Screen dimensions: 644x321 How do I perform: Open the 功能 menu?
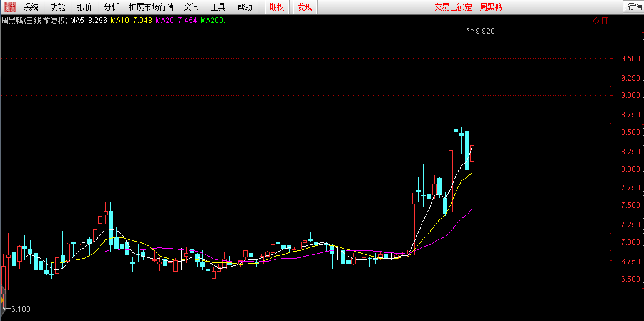pyautogui.click(x=57, y=7)
